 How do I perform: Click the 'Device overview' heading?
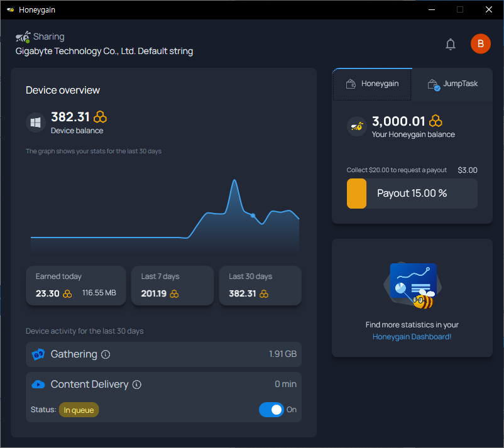click(x=63, y=90)
